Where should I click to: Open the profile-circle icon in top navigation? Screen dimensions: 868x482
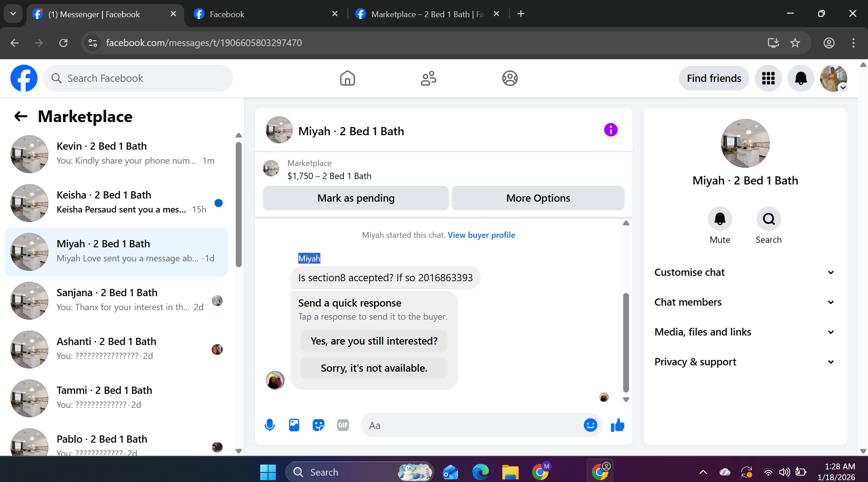pyautogui.click(x=510, y=78)
